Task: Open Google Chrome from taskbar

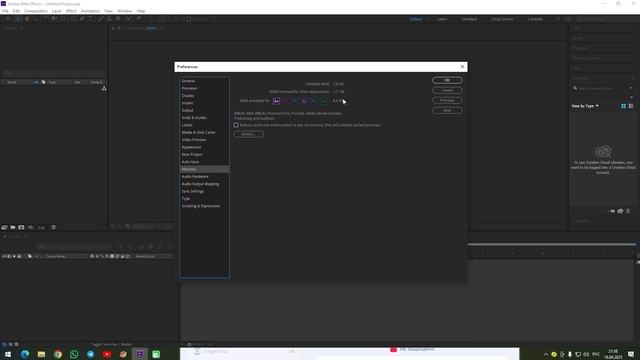Action: [x=58, y=354]
